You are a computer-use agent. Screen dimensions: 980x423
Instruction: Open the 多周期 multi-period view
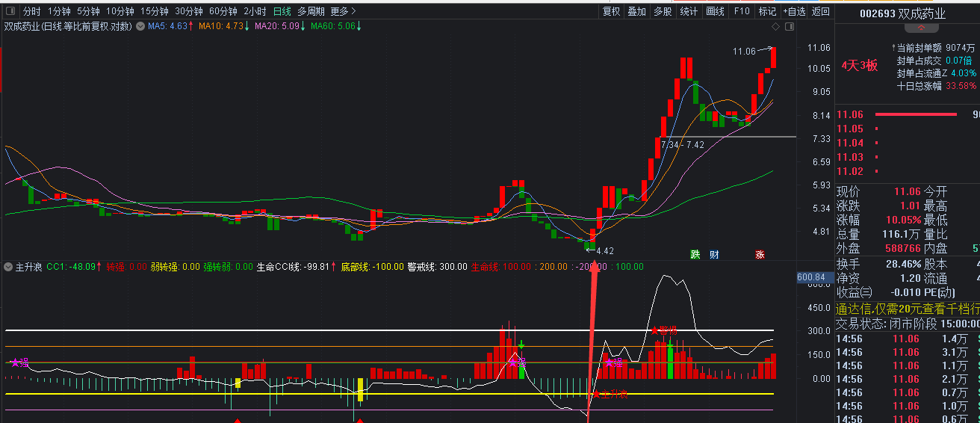(311, 11)
